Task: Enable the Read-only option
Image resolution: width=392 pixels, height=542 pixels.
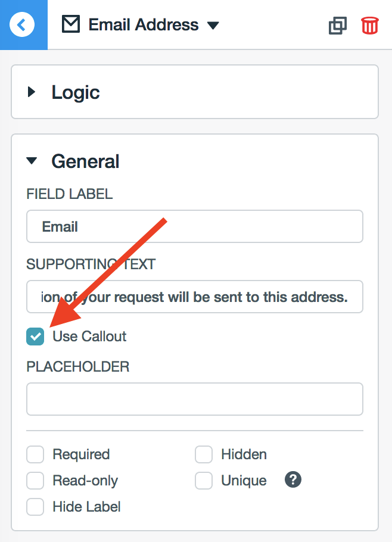Action: [36, 481]
